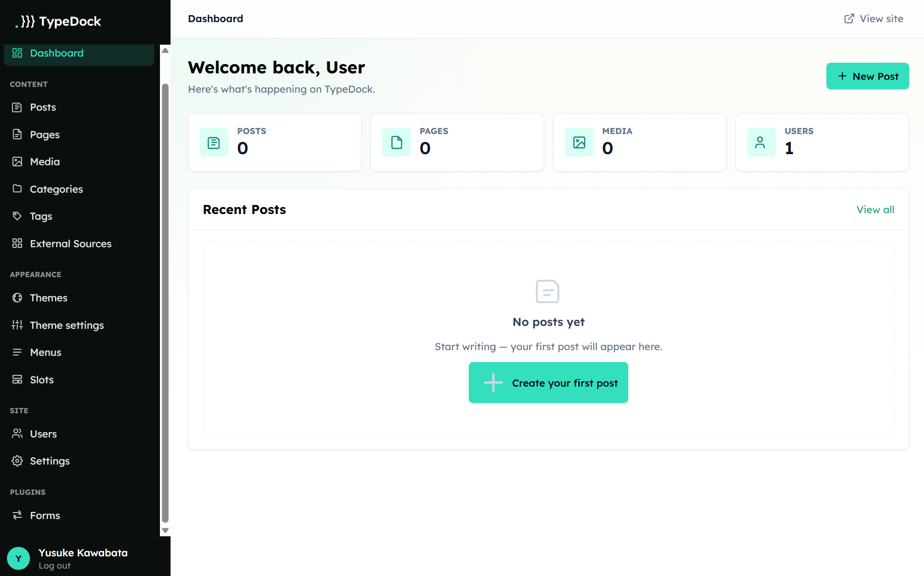
Task: Click the empty-state document icon above No posts yet
Action: click(x=548, y=291)
